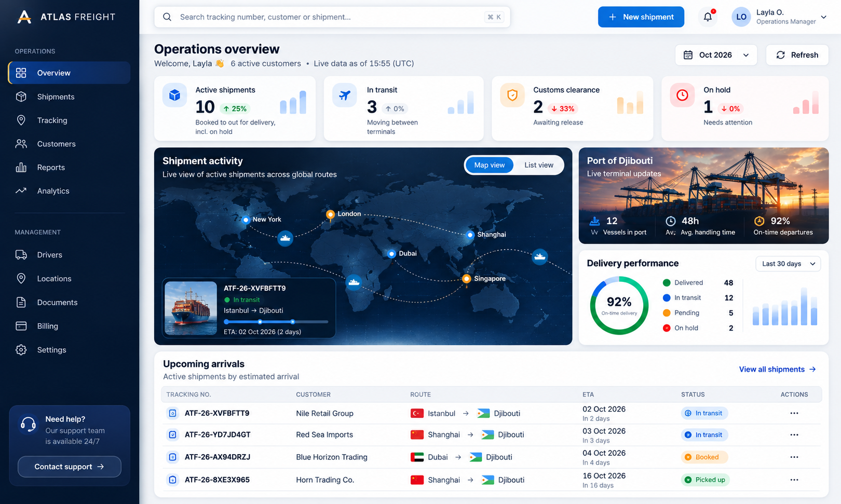The image size is (841, 504).
Task: Click the Active shipments cube icon
Action: [175, 96]
